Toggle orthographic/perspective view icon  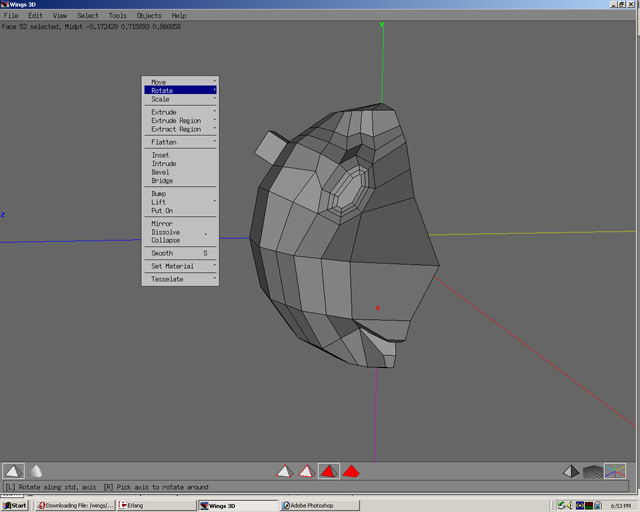point(571,472)
